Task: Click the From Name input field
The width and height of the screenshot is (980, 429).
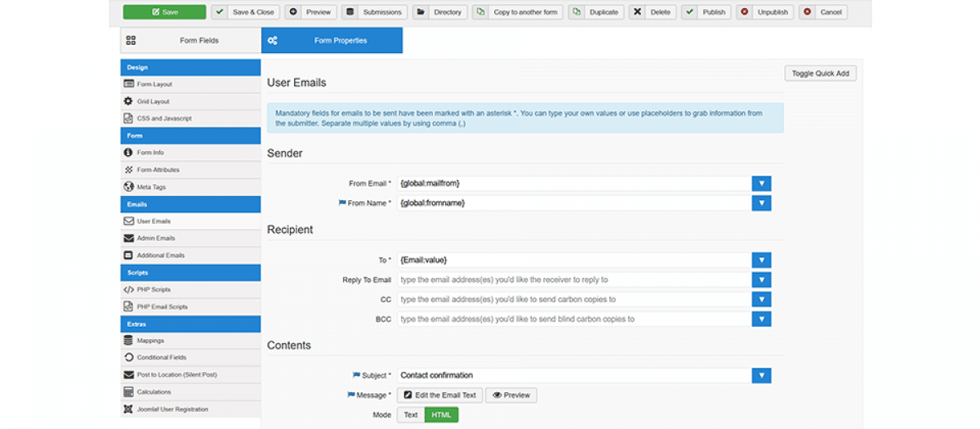Action: click(574, 203)
